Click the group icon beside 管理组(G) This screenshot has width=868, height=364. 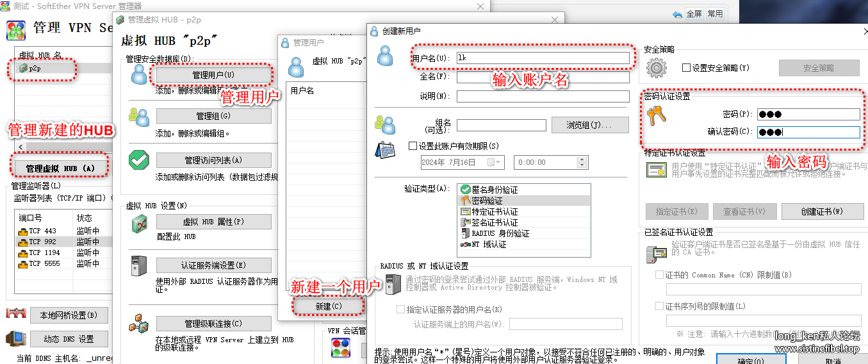[x=139, y=117]
